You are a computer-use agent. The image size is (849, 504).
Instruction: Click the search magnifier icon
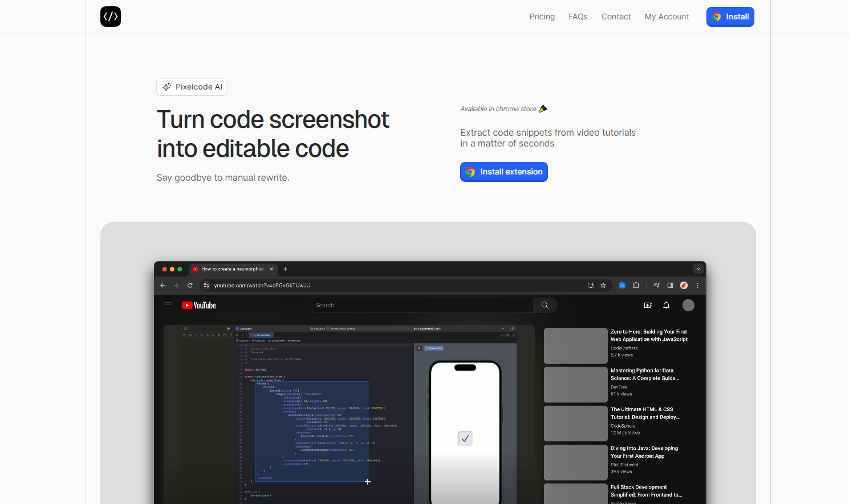[x=545, y=305]
